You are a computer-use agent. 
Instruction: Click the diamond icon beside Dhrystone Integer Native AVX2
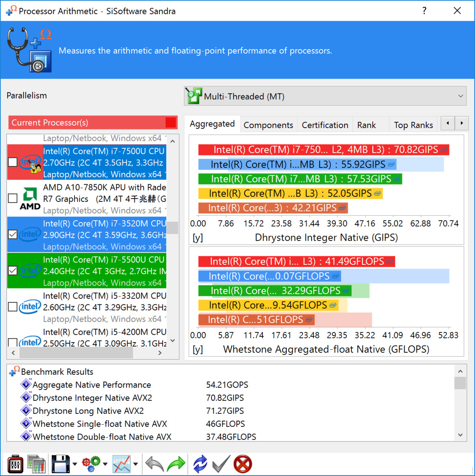26,397
